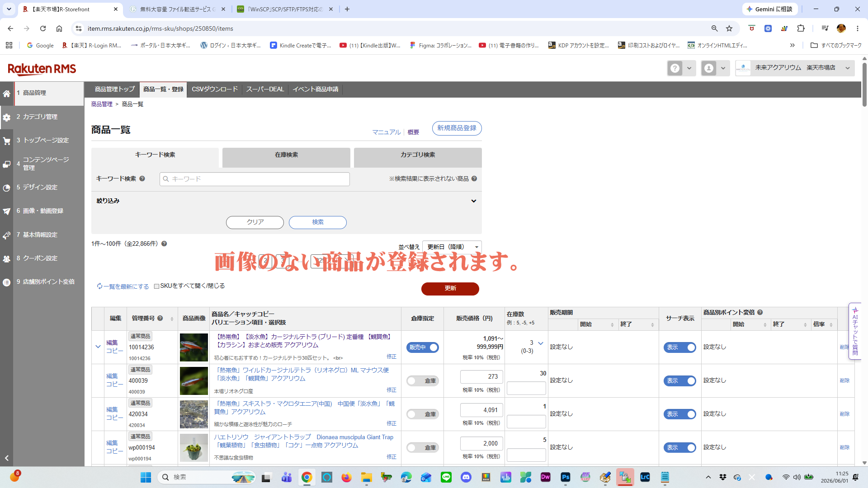Click help icon beside 全22,866件 count
This screenshot has height=488, width=868.
tap(164, 244)
